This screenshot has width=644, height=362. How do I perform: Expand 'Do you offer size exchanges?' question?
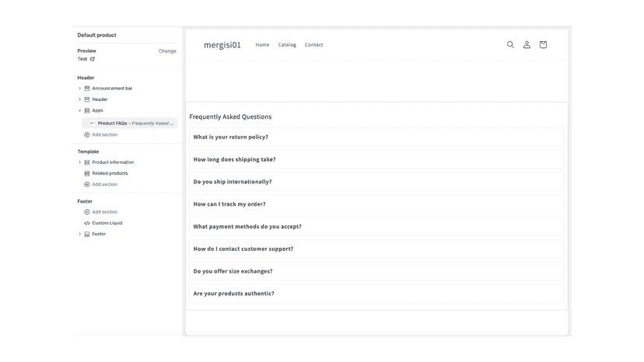click(x=376, y=271)
